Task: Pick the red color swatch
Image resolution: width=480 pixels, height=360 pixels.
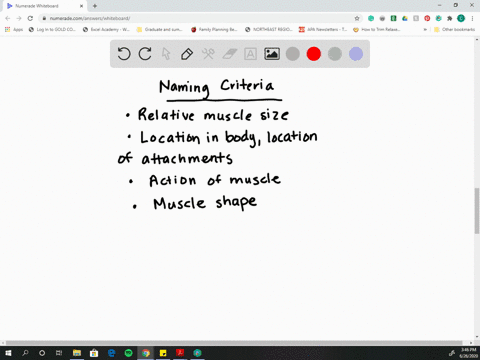Action: [x=314, y=54]
